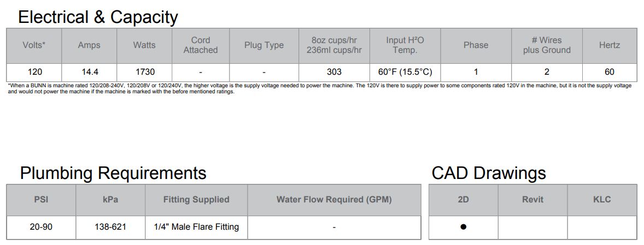Select the Plug Type header cell
Screen dimensions: 644x245
pos(264,45)
